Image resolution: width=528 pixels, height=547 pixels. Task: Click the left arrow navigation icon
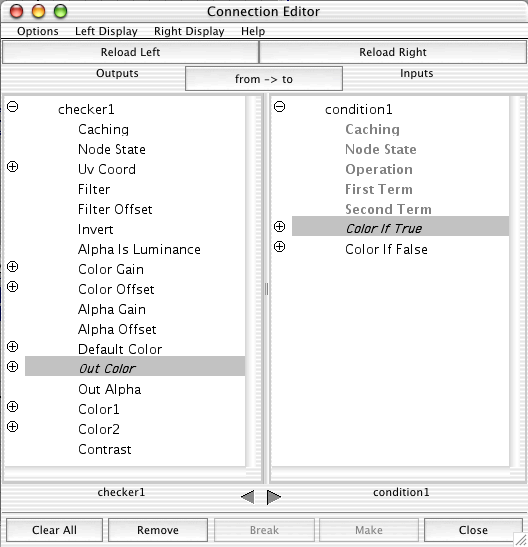click(x=248, y=497)
